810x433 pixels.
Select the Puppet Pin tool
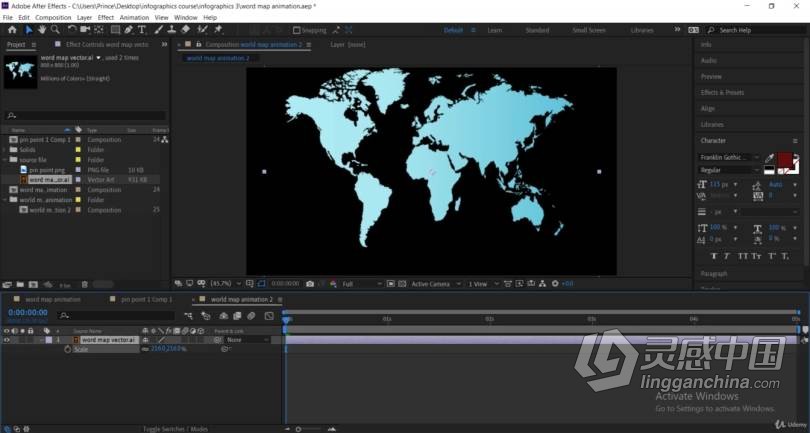pos(218,30)
